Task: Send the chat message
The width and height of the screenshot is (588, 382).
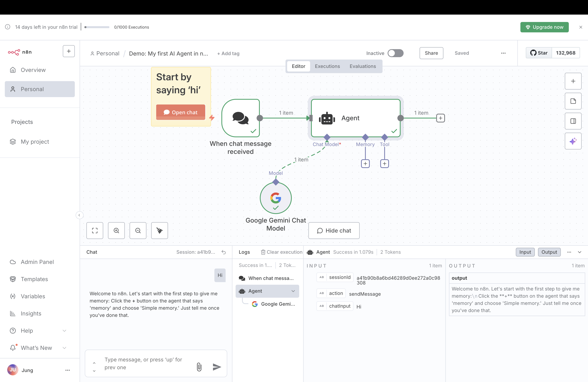Action: [217, 367]
